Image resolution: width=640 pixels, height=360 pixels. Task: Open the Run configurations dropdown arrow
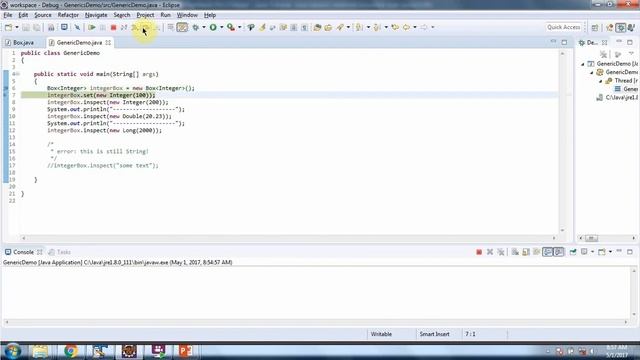pyautogui.click(x=222, y=27)
